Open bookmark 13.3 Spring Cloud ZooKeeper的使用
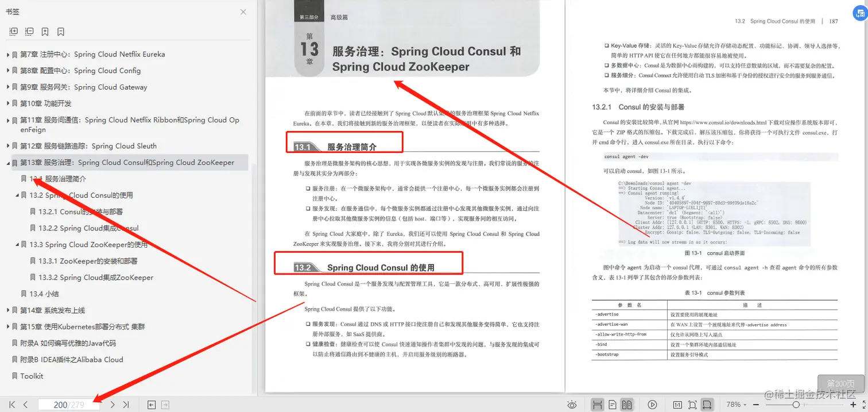The height and width of the screenshot is (412, 868). (x=88, y=245)
